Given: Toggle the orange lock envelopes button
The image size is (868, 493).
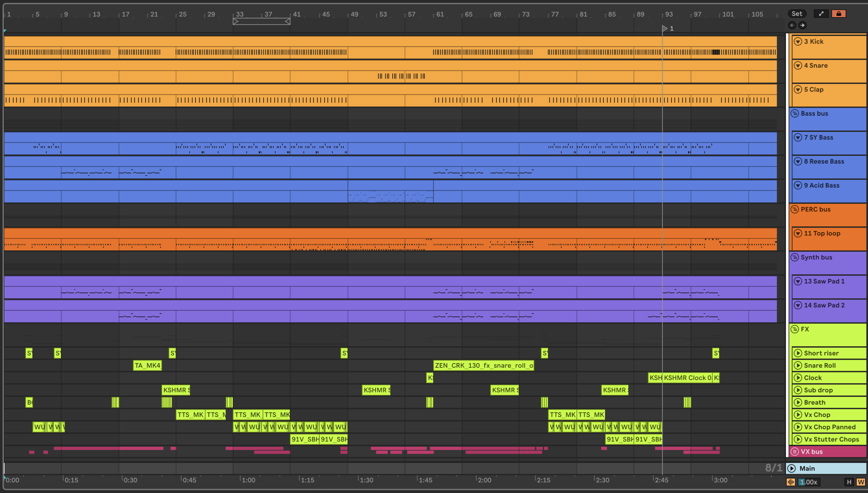Looking at the screenshot, I should coord(839,14).
